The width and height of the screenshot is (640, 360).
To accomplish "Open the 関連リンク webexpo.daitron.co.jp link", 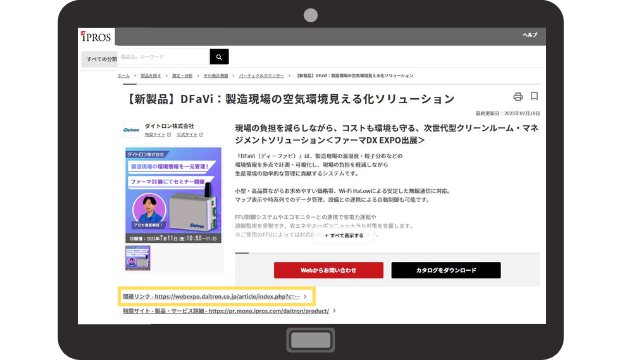I will click(x=215, y=297).
